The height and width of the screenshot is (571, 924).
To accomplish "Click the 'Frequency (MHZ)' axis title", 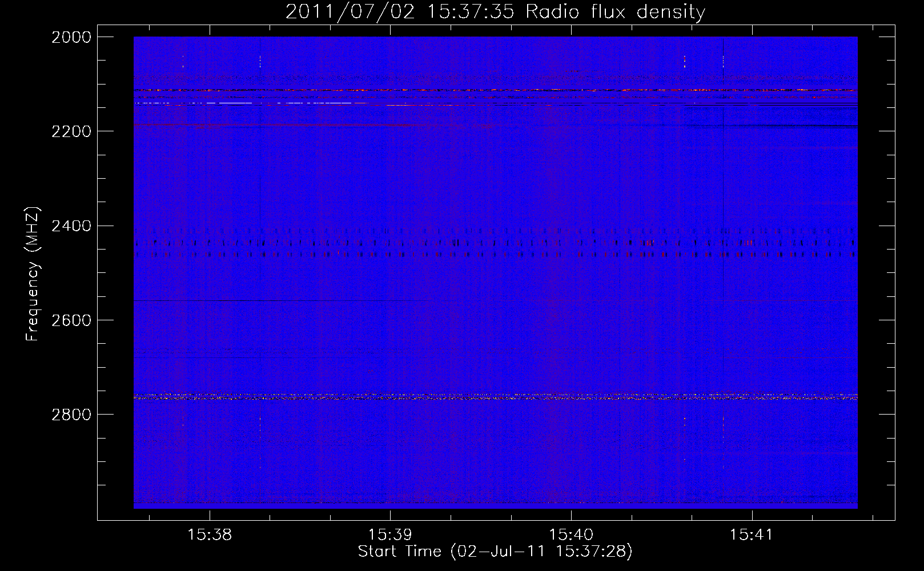I will (33, 274).
